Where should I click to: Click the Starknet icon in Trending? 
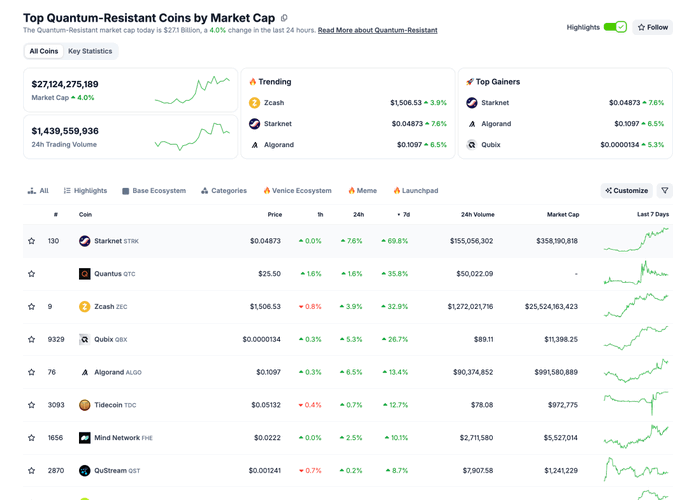pyautogui.click(x=254, y=124)
